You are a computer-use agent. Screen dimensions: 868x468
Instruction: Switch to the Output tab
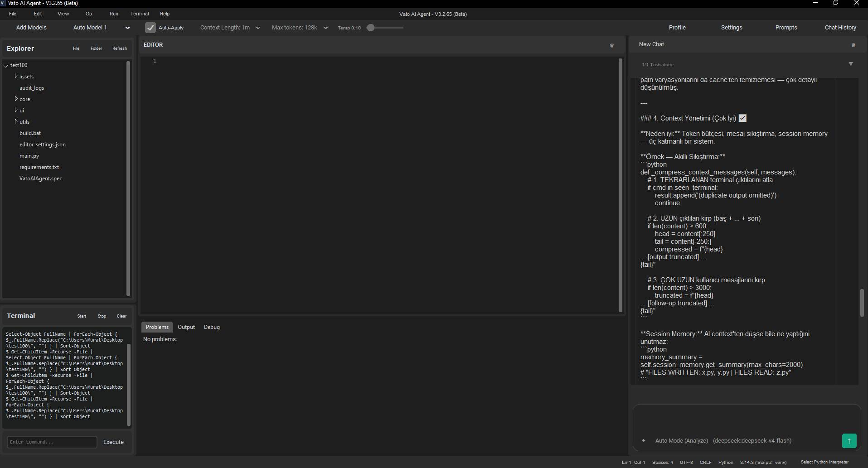coord(186,327)
